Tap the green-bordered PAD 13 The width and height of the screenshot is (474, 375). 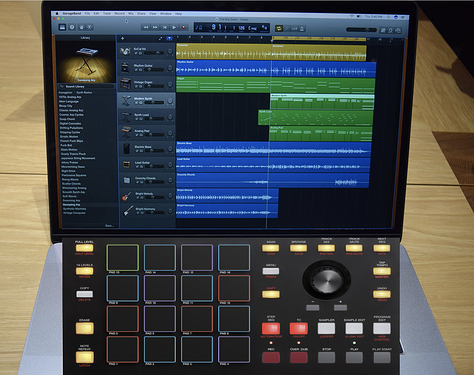pyautogui.click(x=123, y=257)
